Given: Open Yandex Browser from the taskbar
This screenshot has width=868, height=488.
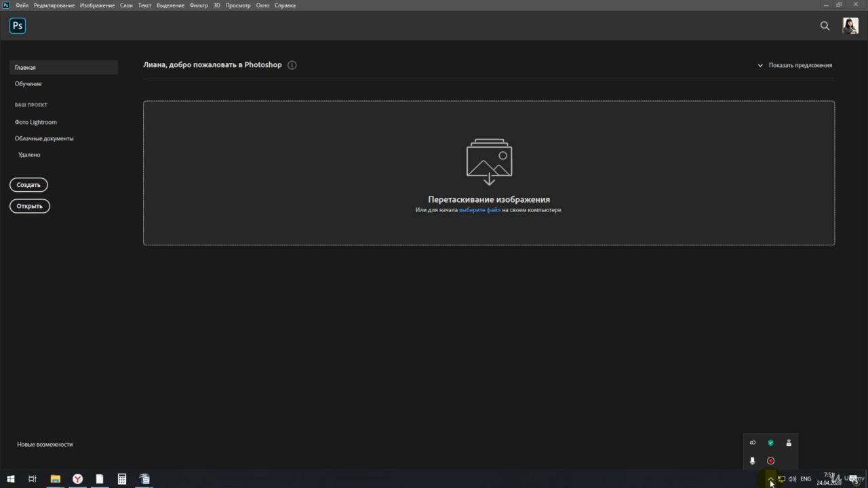Looking at the screenshot, I should click(x=78, y=479).
